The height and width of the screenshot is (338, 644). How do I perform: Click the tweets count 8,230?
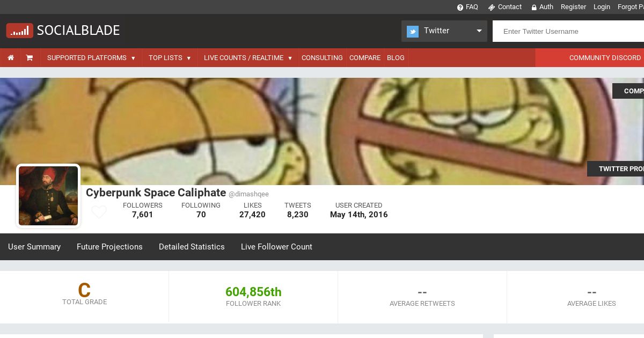click(297, 215)
